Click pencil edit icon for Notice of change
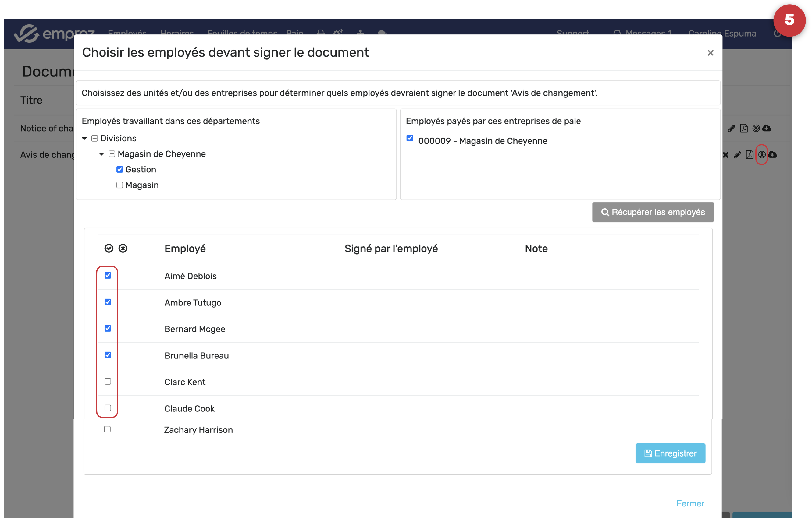This screenshot has width=812, height=522. [x=731, y=128]
